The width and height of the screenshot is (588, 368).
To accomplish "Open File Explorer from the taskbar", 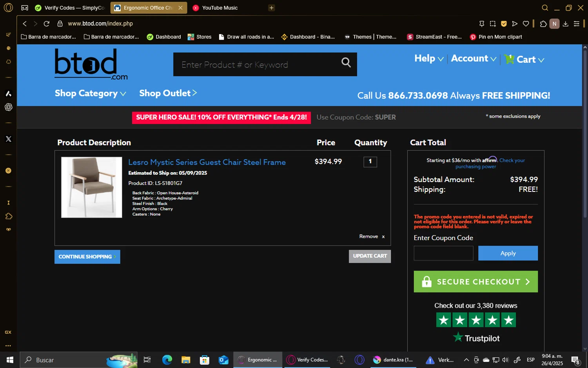I will (x=186, y=360).
